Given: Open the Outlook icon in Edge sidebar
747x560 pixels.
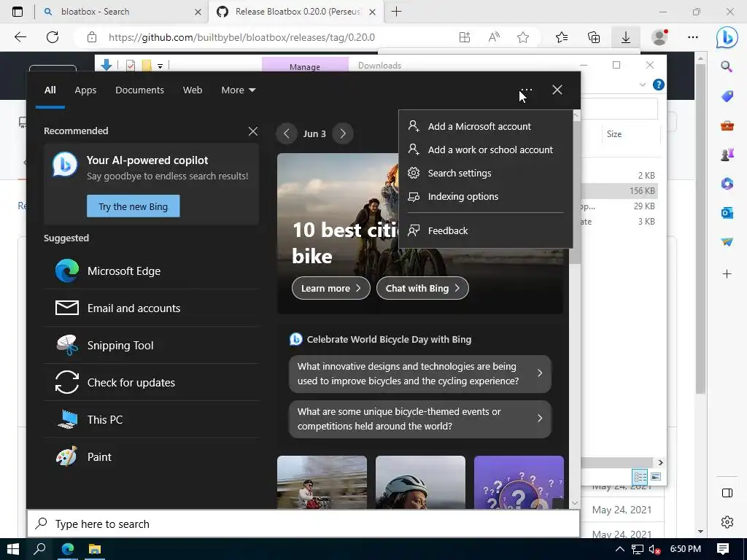Looking at the screenshot, I should [727, 213].
